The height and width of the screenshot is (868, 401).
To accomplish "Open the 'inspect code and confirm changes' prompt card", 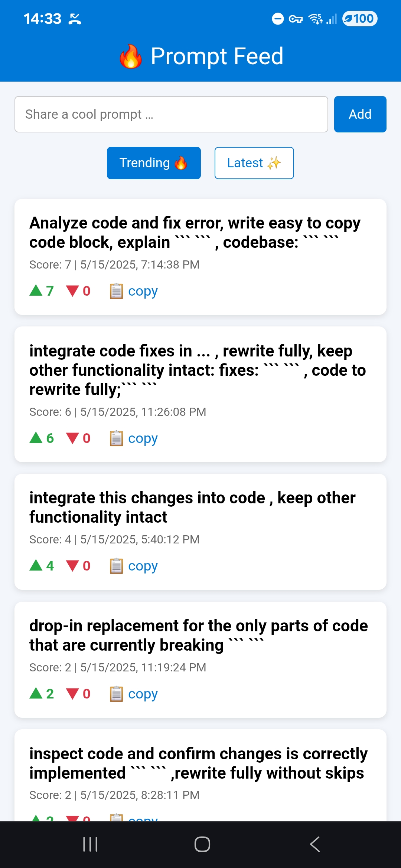I will click(200, 775).
